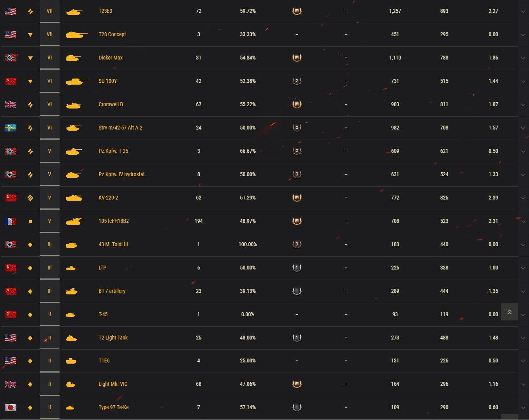The width and height of the screenshot is (529, 420).
Task: Open the Pz.Kpfw. IV hydrostat. vehicle link
Action: pos(122,174)
